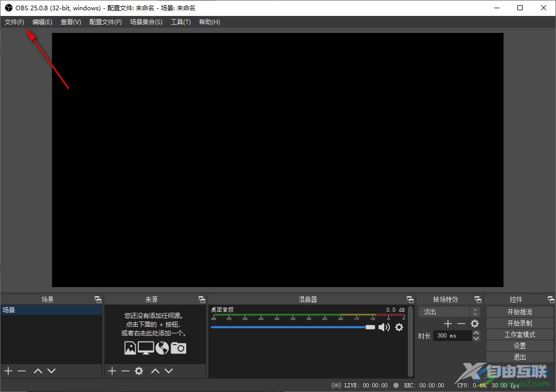This screenshot has width=556, height=392.
Task: Open the 淡出 transition dropdown
Action: click(x=449, y=312)
